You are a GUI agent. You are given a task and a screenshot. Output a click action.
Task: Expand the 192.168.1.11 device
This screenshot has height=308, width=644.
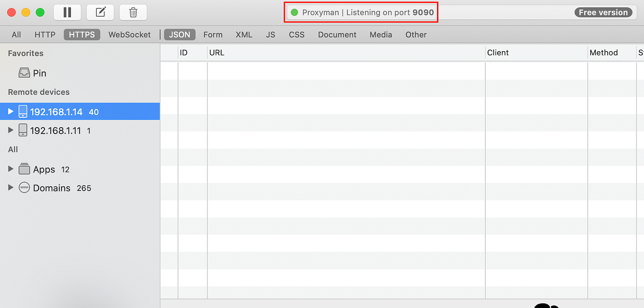tap(11, 130)
